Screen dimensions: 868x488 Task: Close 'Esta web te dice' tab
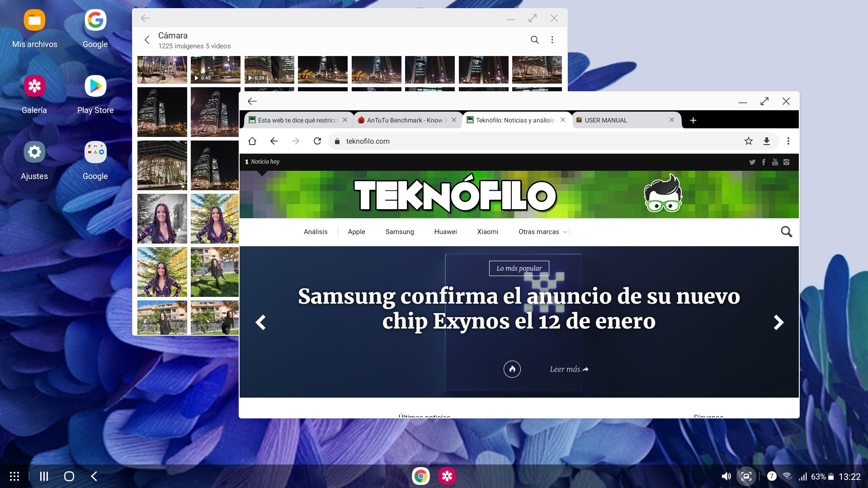tap(345, 120)
